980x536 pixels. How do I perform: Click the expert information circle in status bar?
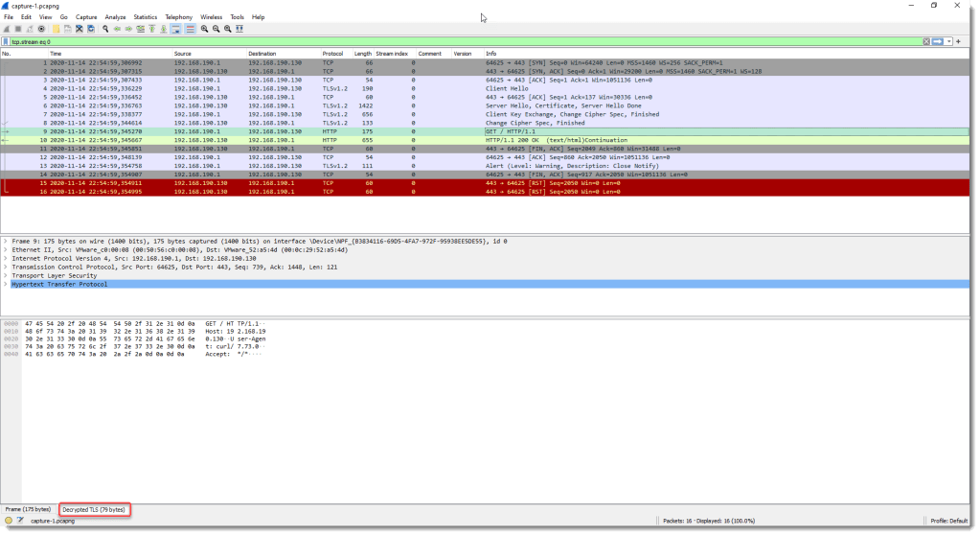pos(9,520)
